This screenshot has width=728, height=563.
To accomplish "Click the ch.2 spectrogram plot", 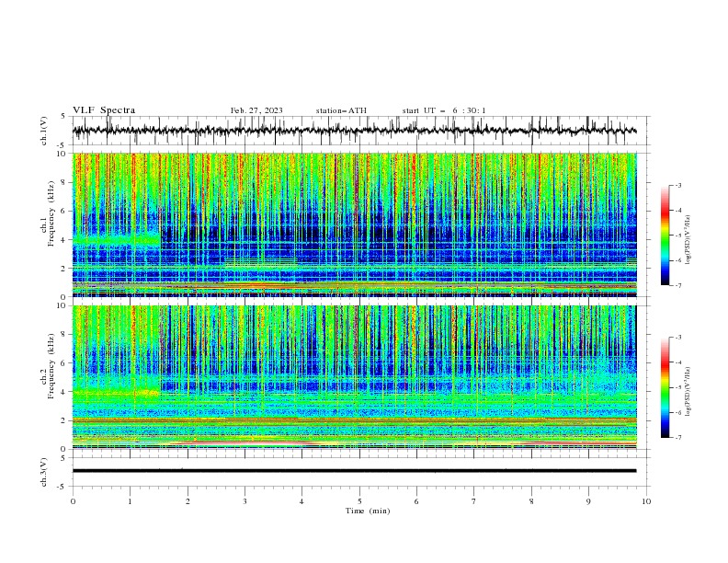I will click(355, 377).
